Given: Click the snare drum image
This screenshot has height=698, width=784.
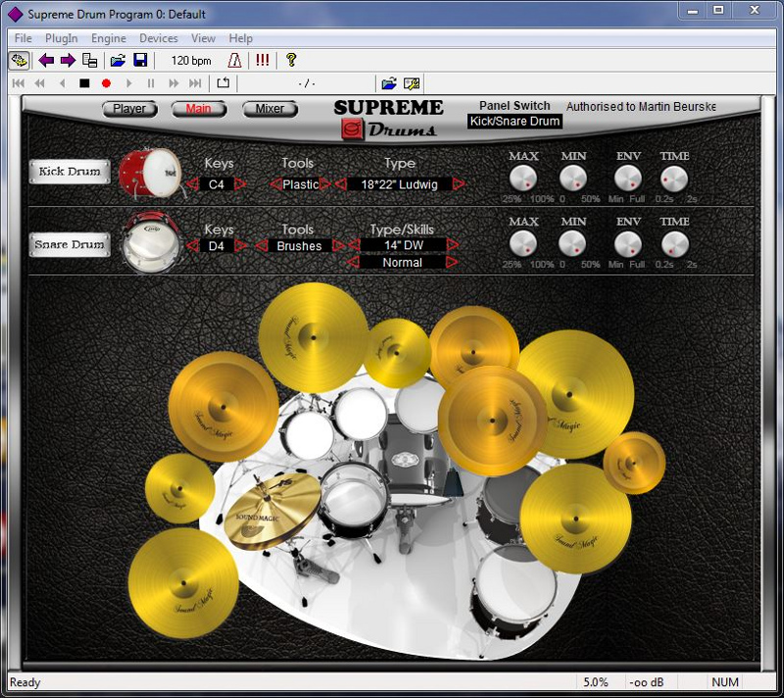Looking at the screenshot, I should [x=151, y=243].
